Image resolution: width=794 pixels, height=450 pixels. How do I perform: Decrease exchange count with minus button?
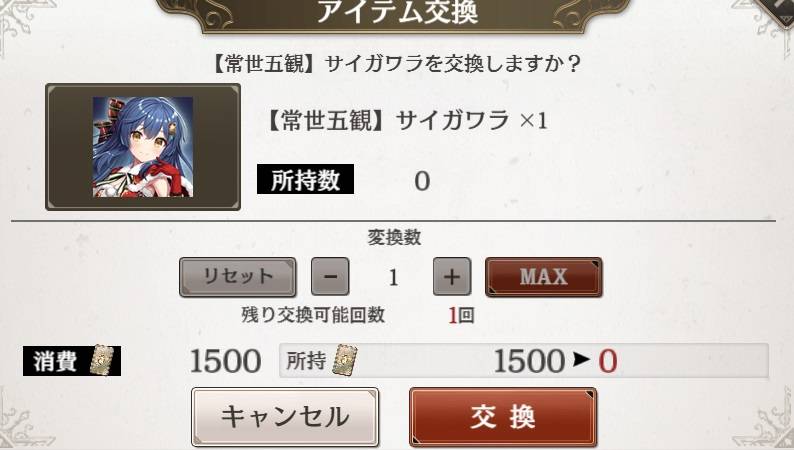click(x=330, y=276)
